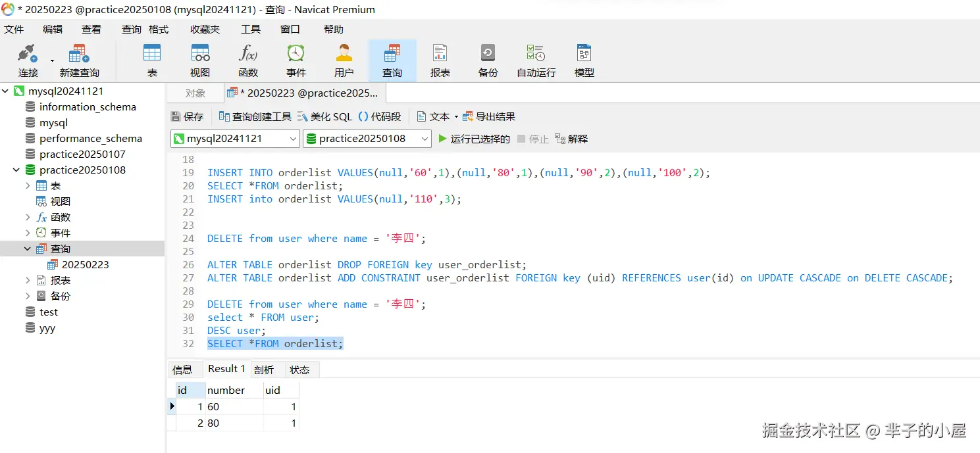Open the 表 (Table) toolbar icon

(x=152, y=60)
